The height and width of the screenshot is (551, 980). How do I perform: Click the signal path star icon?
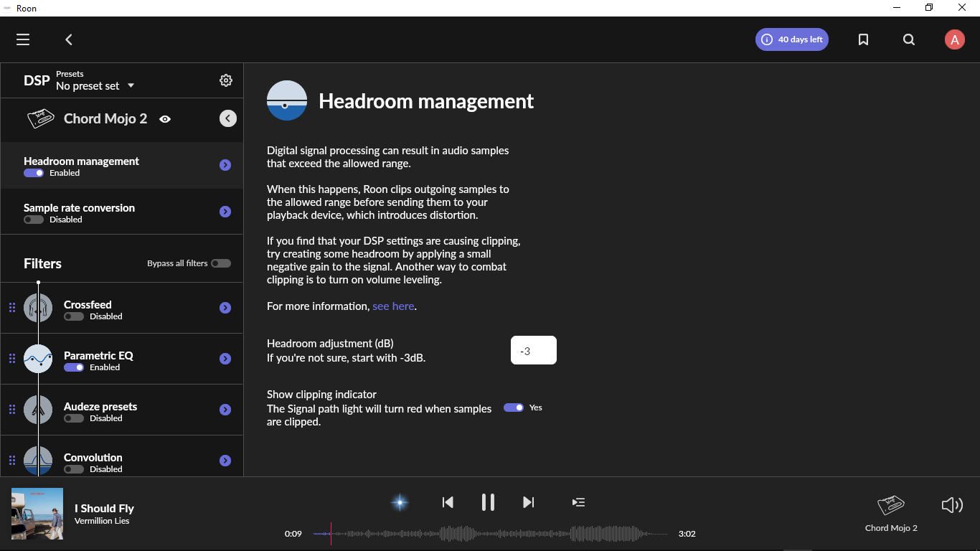point(400,502)
